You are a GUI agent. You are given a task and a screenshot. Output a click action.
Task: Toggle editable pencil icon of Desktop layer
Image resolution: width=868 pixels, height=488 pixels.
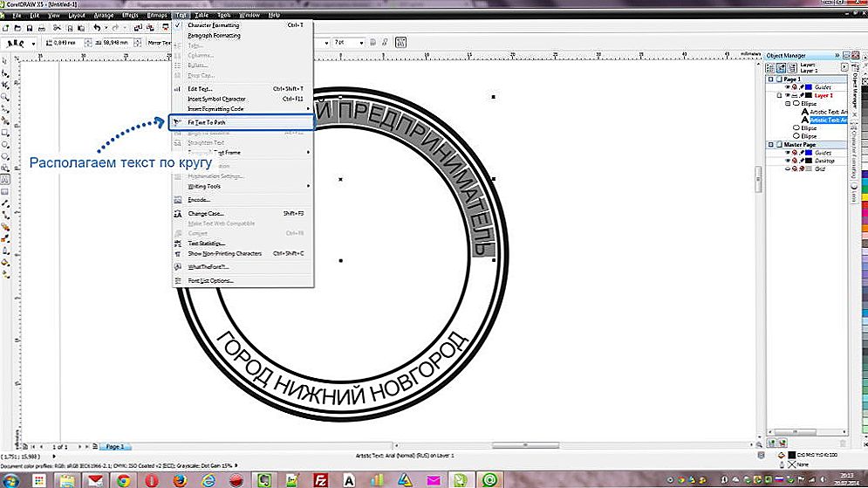click(802, 161)
